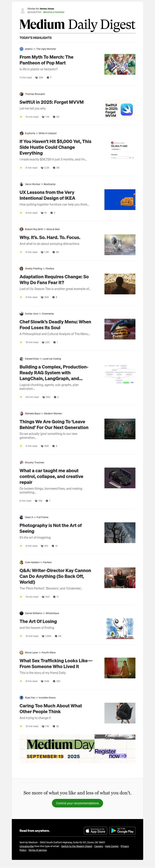
Task: Click Cole Haddon's author avatar
Action: 21,562
